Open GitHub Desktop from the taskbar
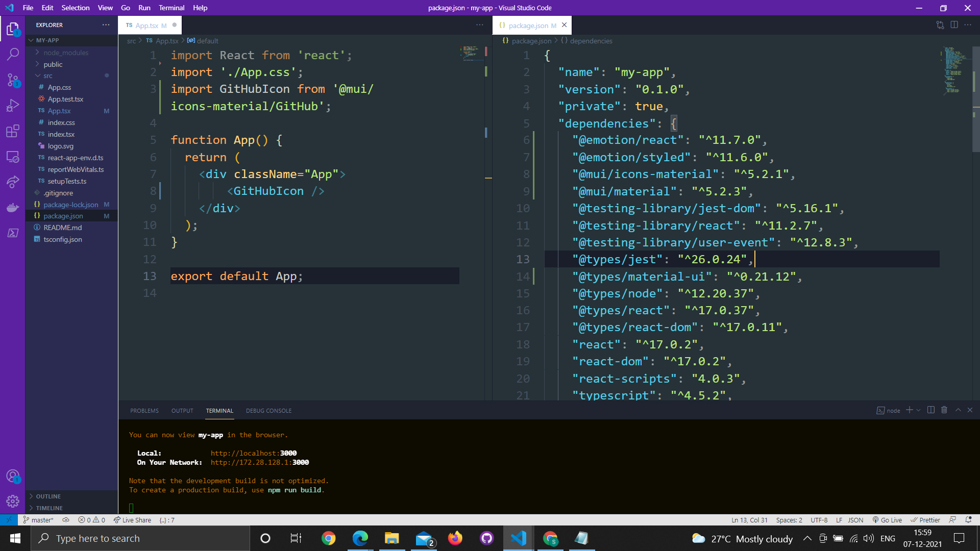Image resolution: width=980 pixels, height=551 pixels. (x=487, y=538)
